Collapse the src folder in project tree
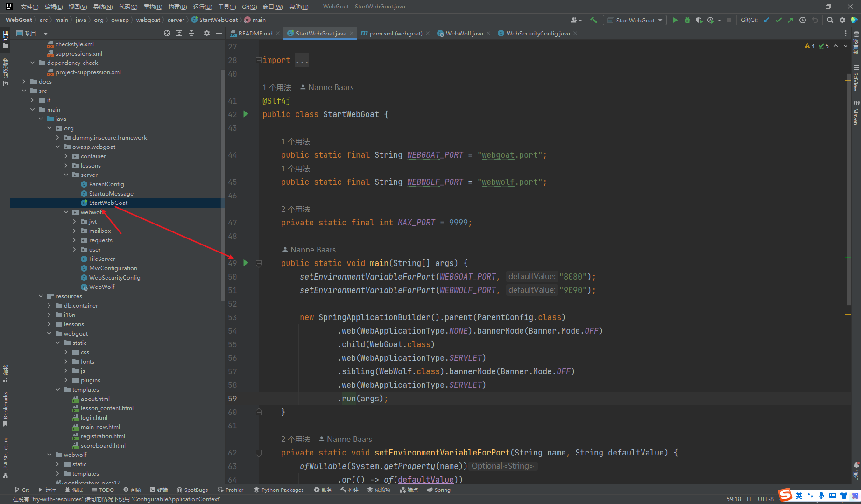 click(x=24, y=91)
